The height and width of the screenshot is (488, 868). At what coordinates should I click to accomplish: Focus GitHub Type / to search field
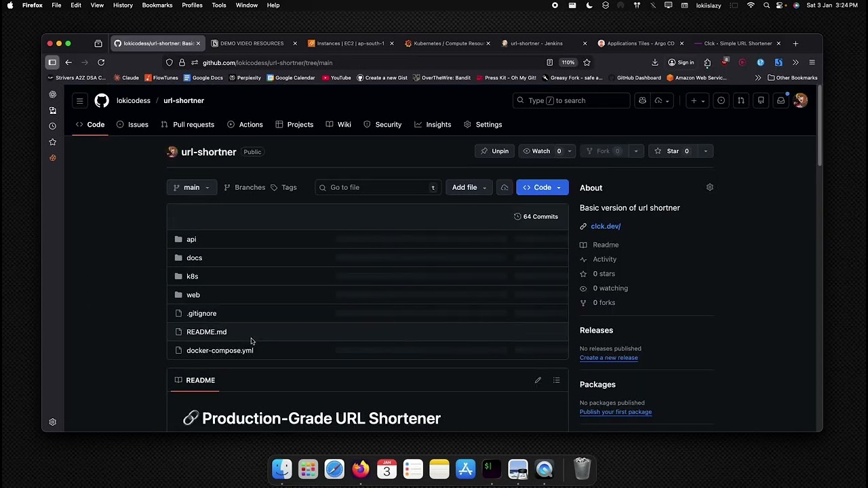pos(572,101)
